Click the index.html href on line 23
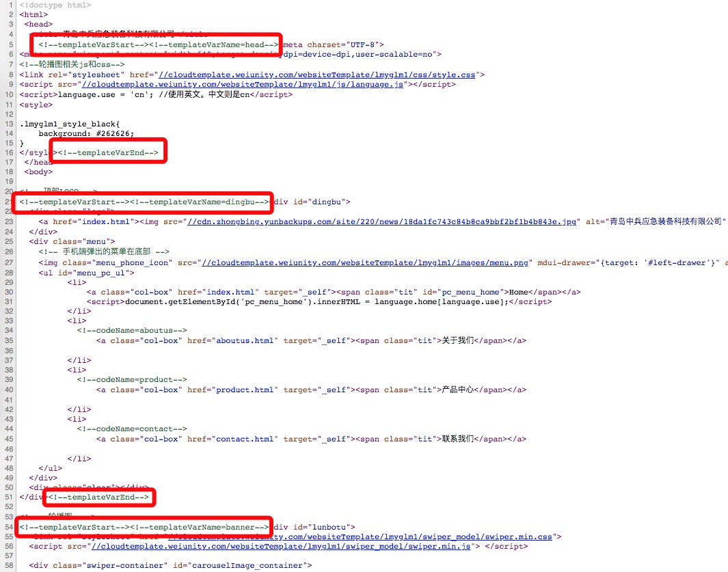Viewport: 728px width, 572px height. (106, 222)
